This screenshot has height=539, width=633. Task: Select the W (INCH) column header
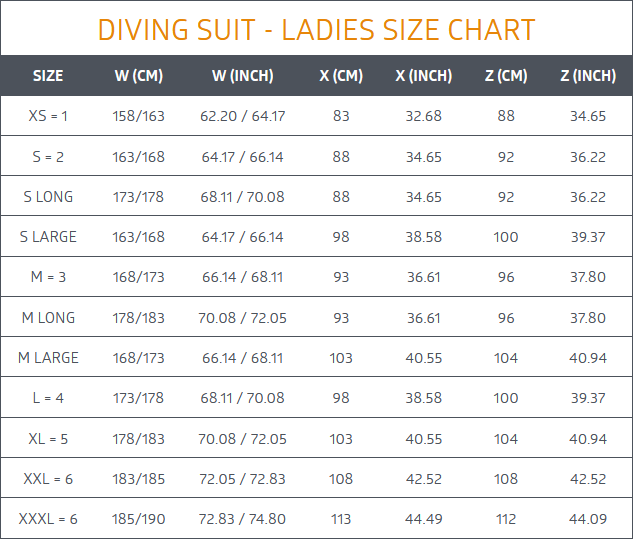pos(243,76)
